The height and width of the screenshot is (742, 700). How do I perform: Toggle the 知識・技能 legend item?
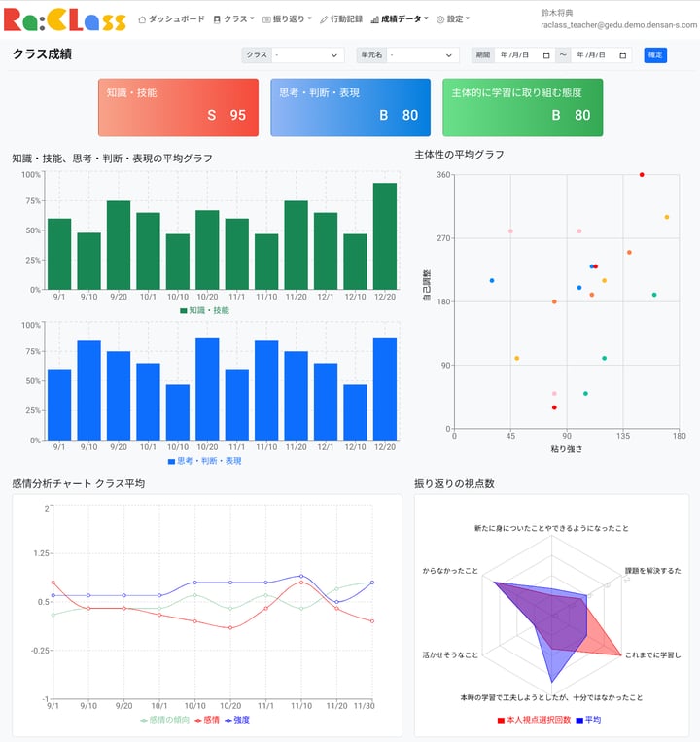click(x=204, y=310)
